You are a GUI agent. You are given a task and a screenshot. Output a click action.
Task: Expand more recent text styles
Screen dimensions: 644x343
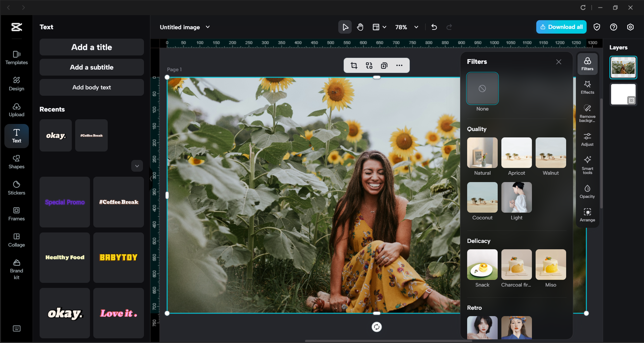click(137, 166)
